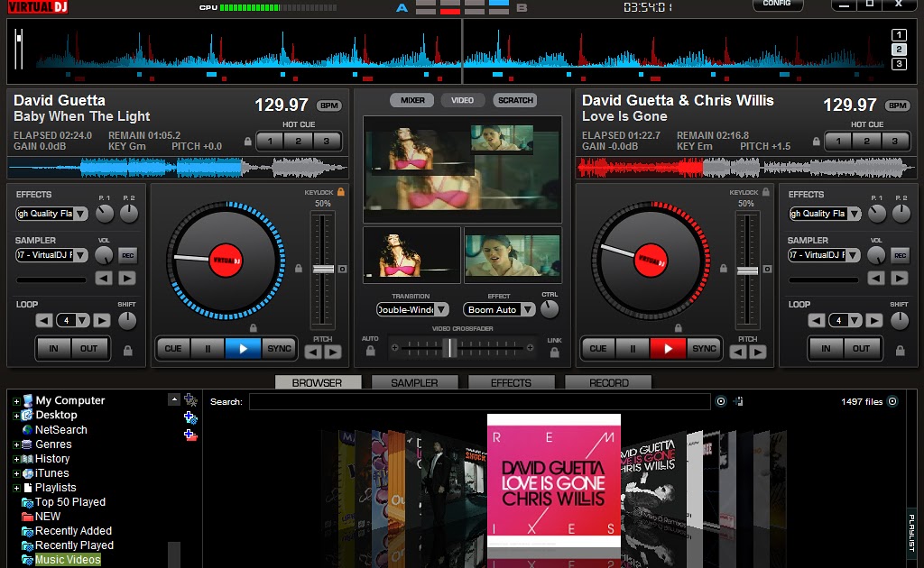Click the video crossfader slider handle
Screen dimensions: 924x568
(450, 348)
